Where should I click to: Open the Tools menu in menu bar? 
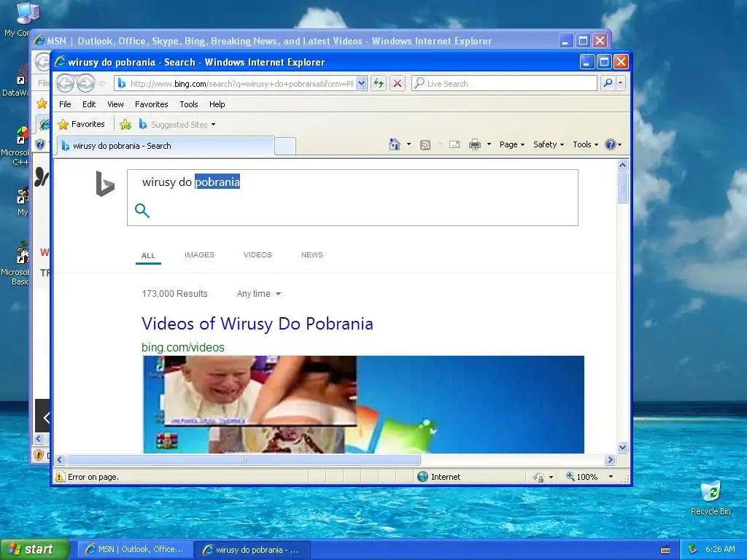point(189,104)
